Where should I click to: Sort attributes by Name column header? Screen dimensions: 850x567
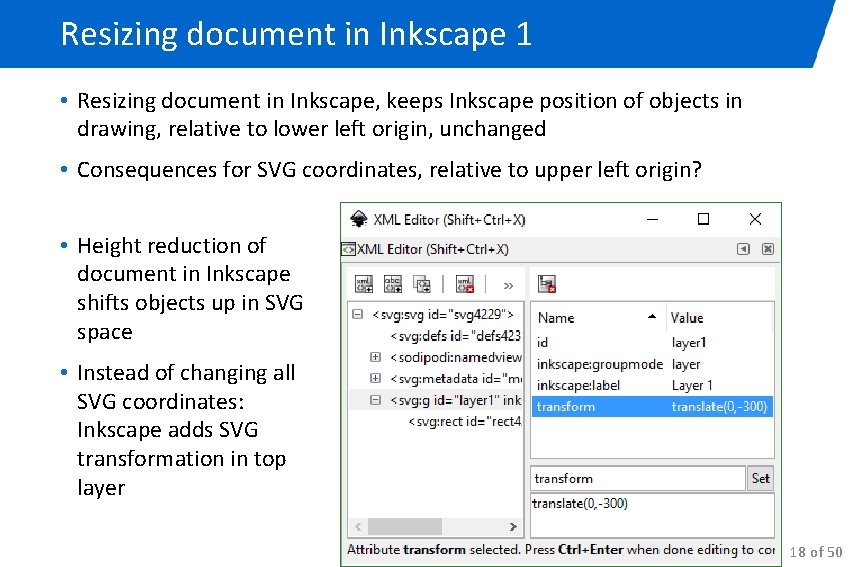(x=598, y=318)
